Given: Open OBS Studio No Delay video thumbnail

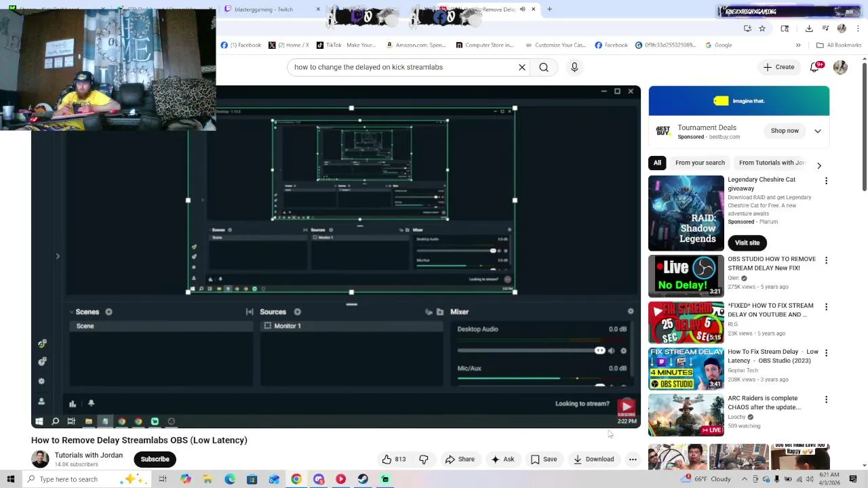Looking at the screenshot, I should (x=686, y=276).
